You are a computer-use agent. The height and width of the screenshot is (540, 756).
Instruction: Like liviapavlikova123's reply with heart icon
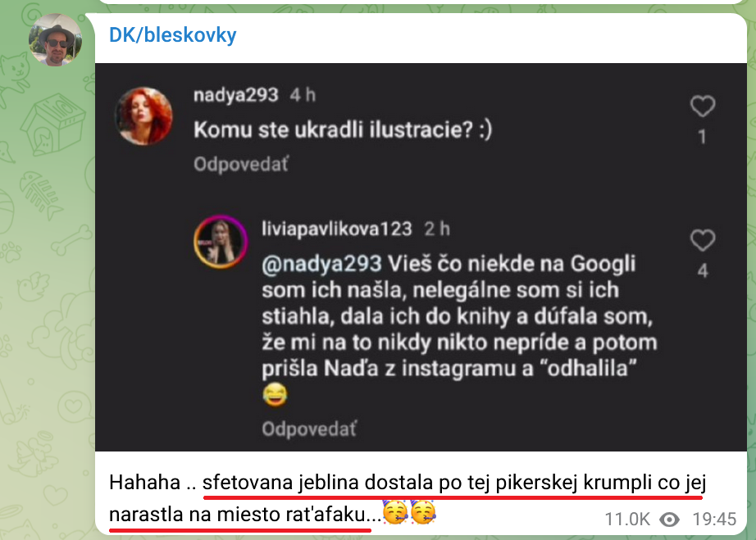[703, 240]
